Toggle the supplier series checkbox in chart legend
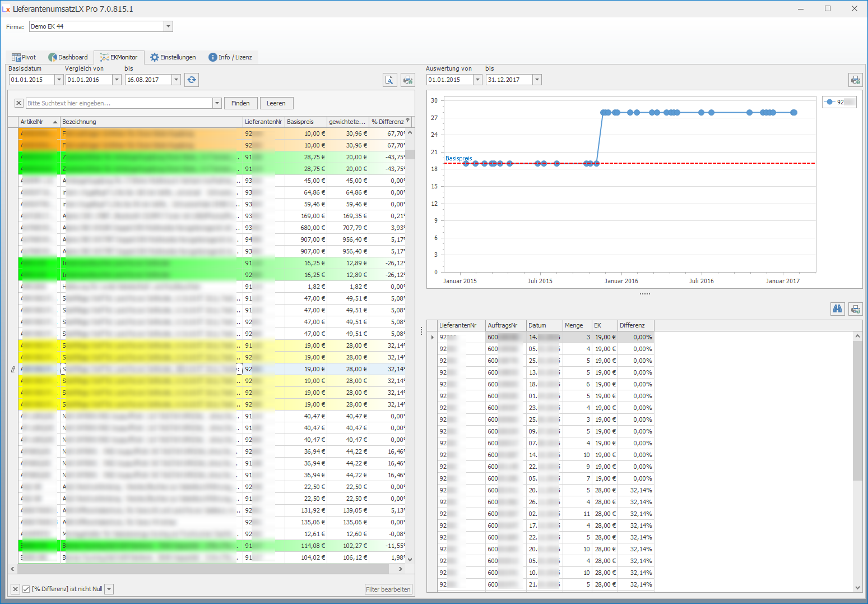868x604 pixels. [830, 102]
